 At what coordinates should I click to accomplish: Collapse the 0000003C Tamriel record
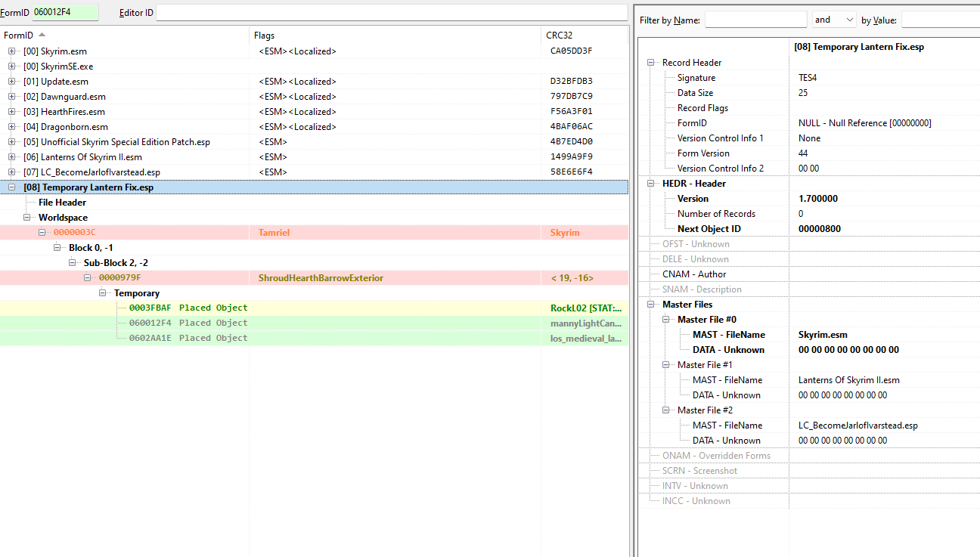pos(42,233)
